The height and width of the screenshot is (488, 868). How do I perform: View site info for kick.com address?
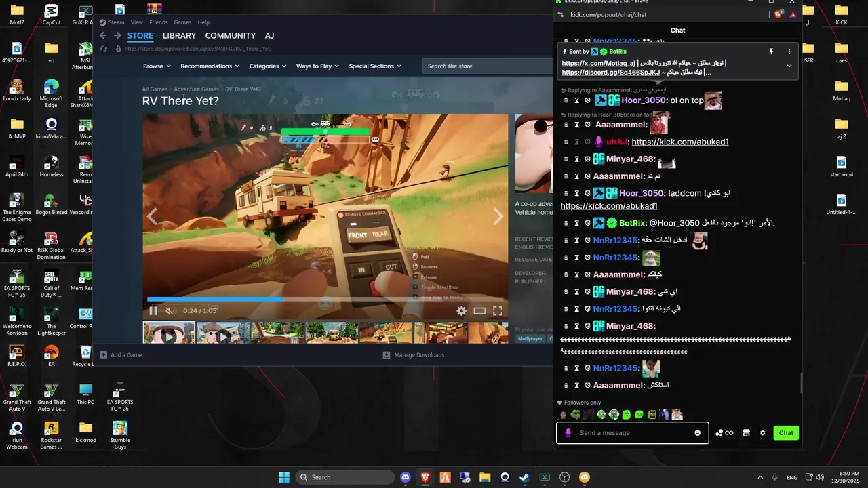click(560, 14)
